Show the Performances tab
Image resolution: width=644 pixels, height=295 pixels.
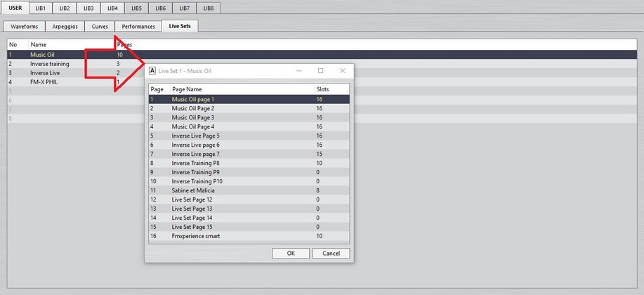(x=138, y=26)
